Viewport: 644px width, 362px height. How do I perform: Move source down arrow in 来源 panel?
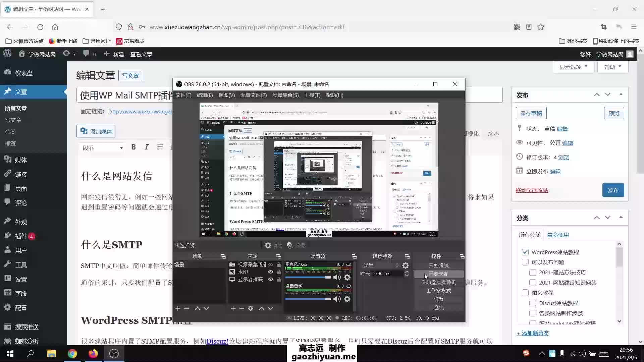270,308
